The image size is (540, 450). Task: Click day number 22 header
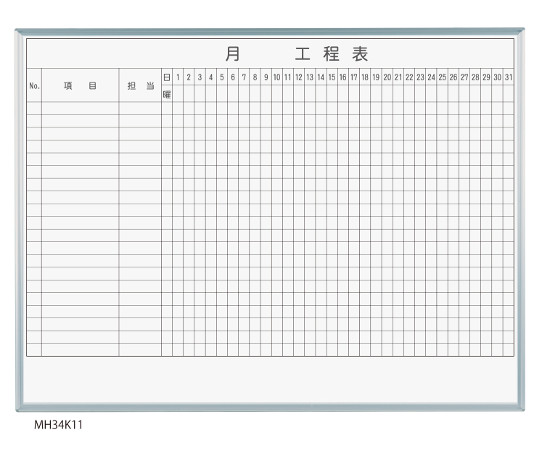pyautogui.click(x=409, y=77)
